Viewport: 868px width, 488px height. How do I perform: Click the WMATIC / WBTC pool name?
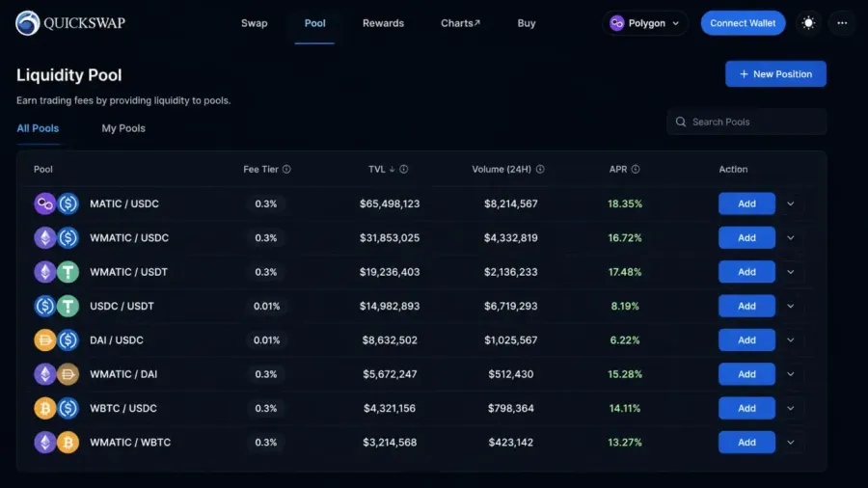(130, 443)
